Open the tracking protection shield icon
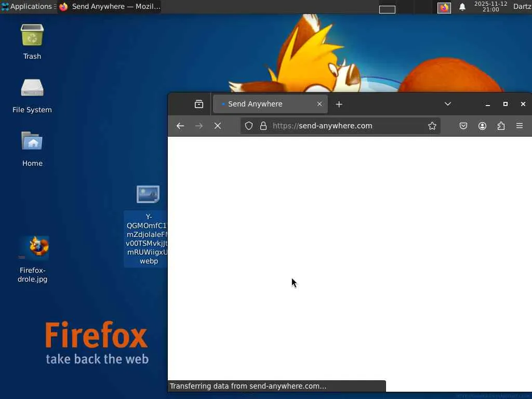 (x=249, y=126)
